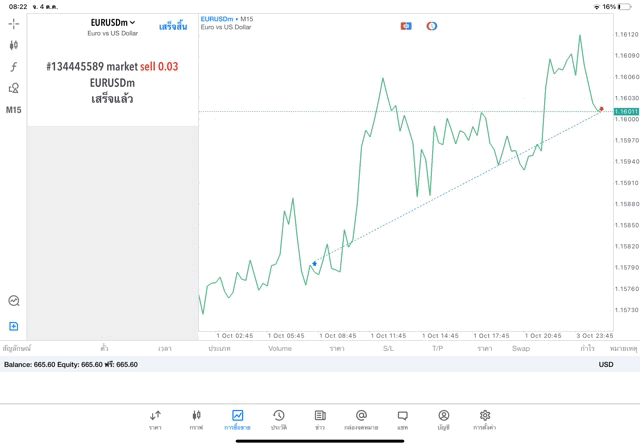640x447 pixels.
Task: Switch to the ราคา quotes tab
Action: (155, 419)
